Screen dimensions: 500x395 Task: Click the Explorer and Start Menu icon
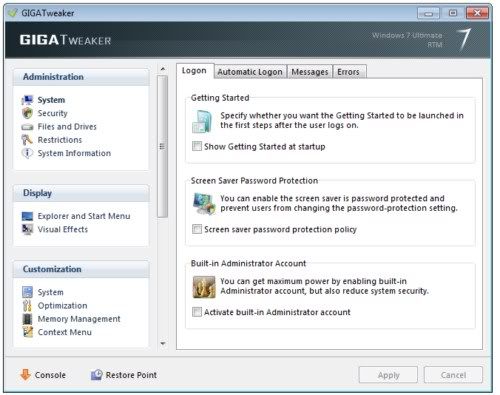click(27, 216)
